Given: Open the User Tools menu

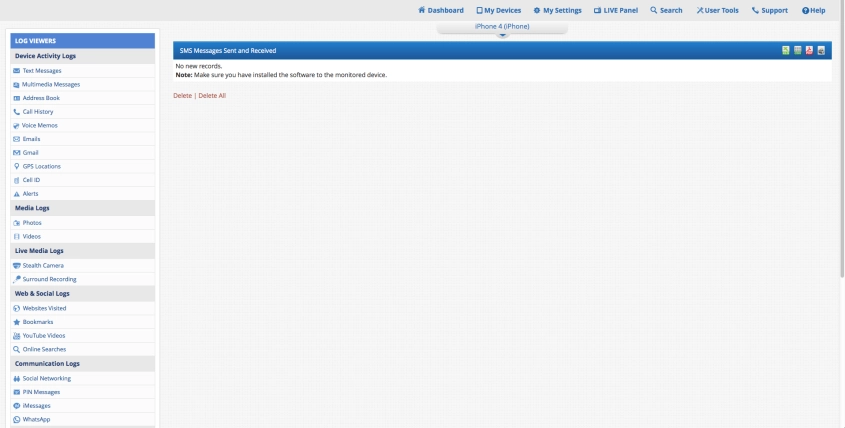Looking at the screenshot, I should 717,10.
